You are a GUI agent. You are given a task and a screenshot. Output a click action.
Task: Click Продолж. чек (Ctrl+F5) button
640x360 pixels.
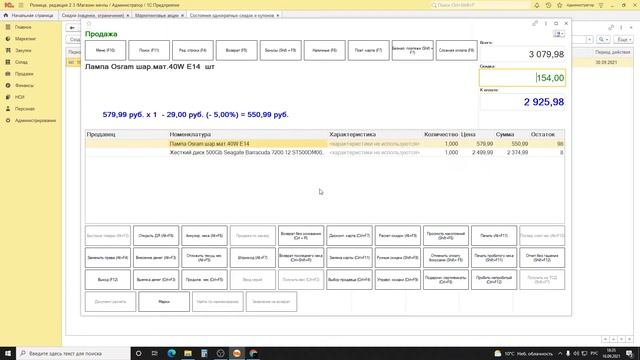point(204,280)
